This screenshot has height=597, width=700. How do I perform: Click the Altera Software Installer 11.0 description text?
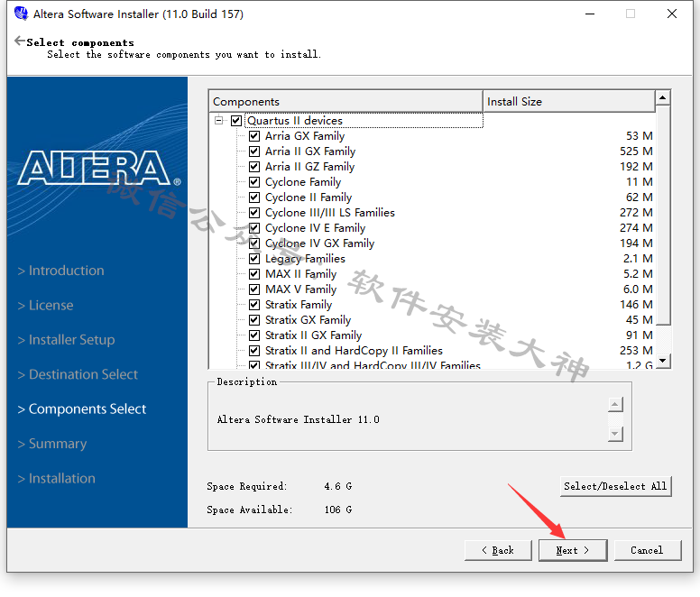click(x=299, y=419)
